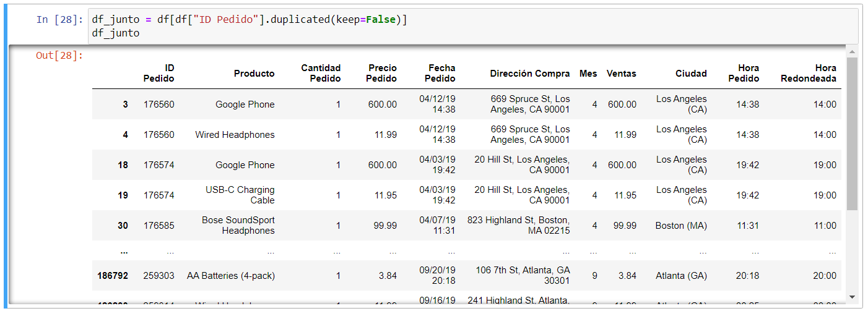Viewport: 868px width, 311px height.
Task: Click row index 30 in the table
Action: tap(123, 226)
